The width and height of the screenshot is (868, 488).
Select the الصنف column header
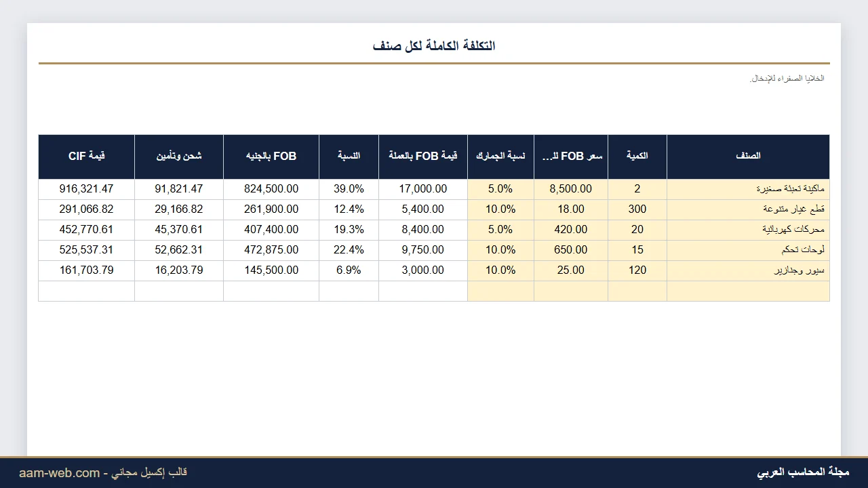pyautogui.click(x=748, y=157)
